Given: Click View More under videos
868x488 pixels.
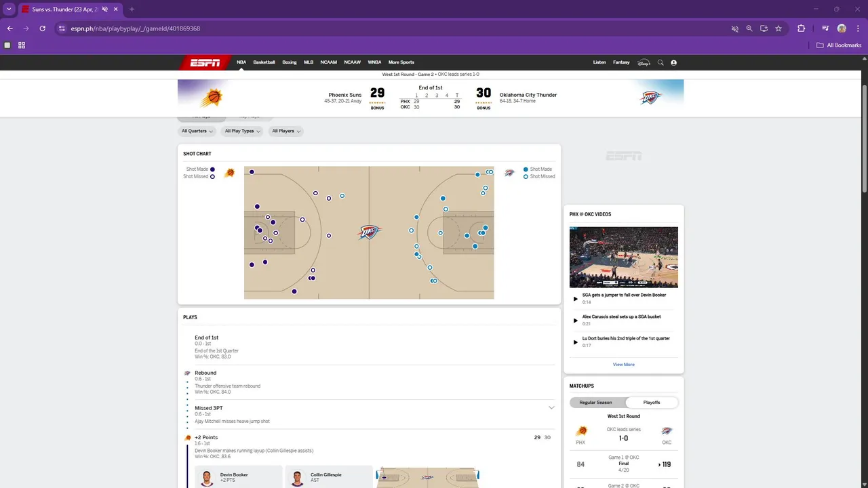Looking at the screenshot, I should tap(624, 365).
